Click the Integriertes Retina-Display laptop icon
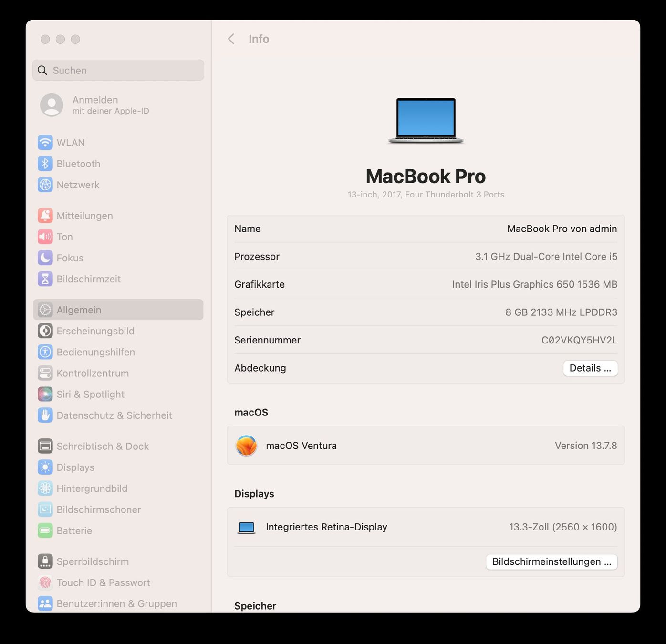Image resolution: width=666 pixels, height=644 pixels. tap(247, 528)
